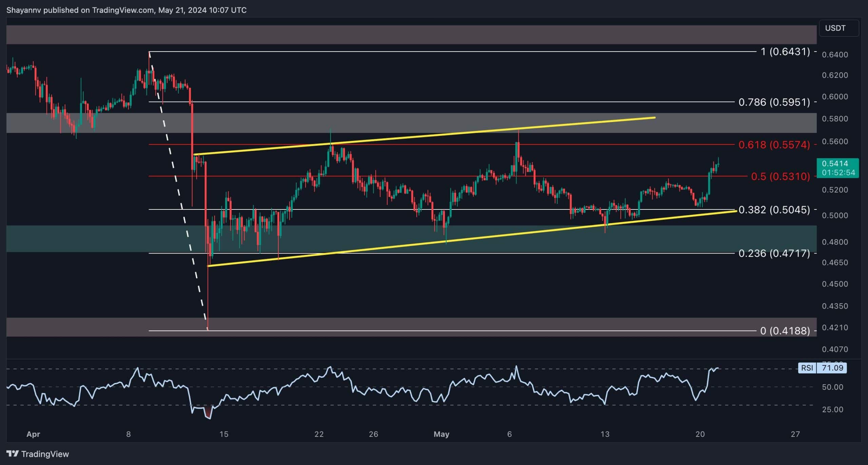The image size is (868, 465).
Task: Click the 0.5800 price axis tick
Action: pos(835,119)
